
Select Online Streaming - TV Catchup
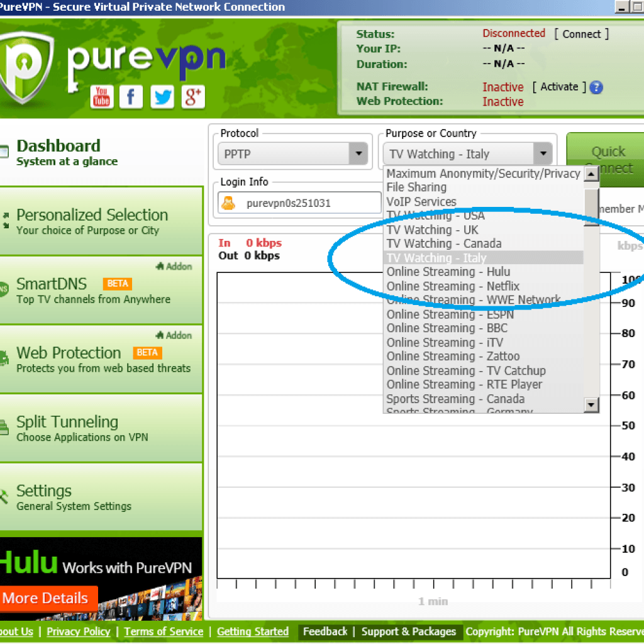[x=483, y=370]
